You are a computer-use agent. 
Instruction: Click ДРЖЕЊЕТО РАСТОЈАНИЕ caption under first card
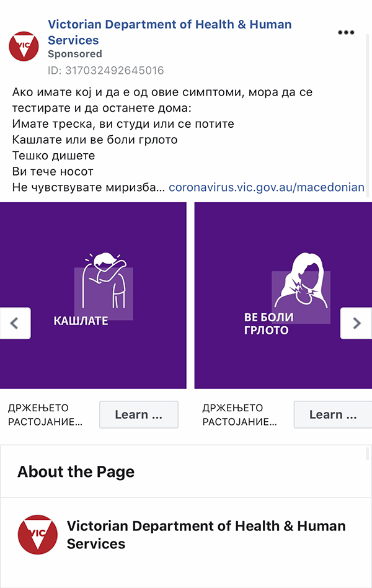tap(45, 415)
